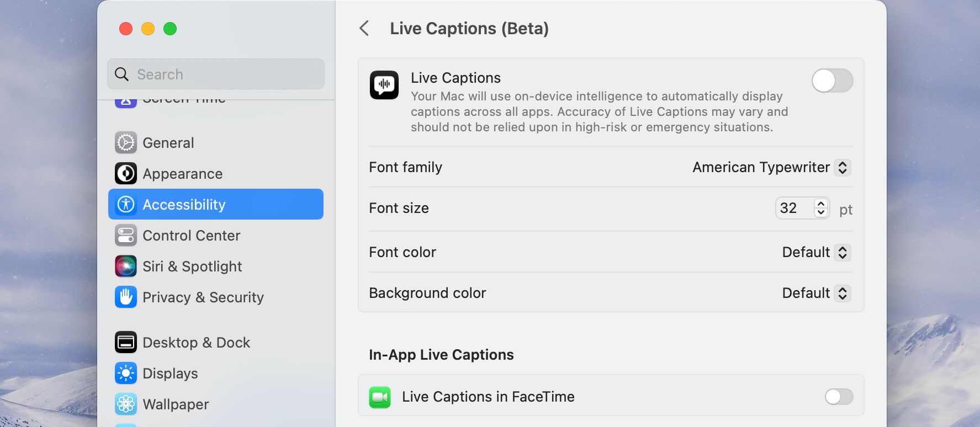Click the Search field

pyautogui.click(x=216, y=74)
